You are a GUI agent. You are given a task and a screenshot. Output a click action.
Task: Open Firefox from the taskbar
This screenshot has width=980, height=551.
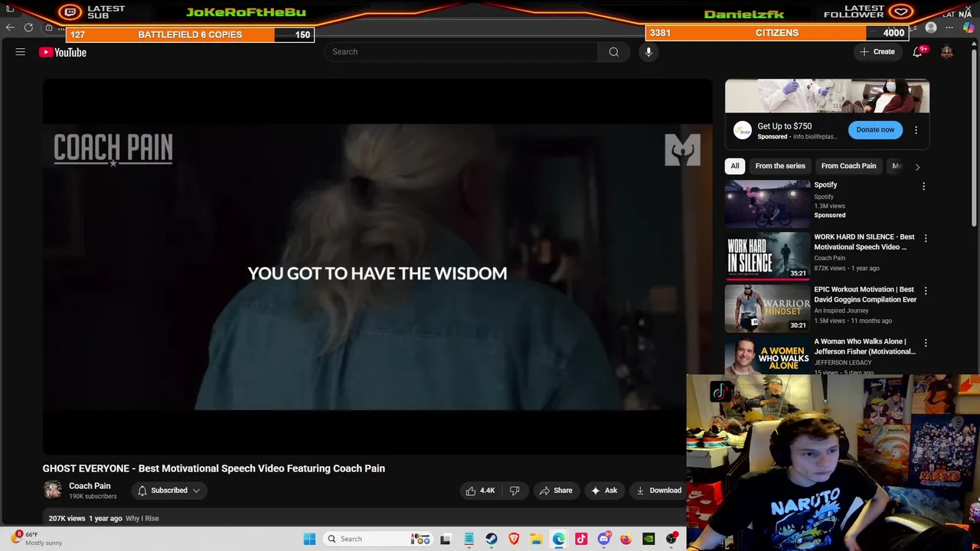[x=626, y=539]
